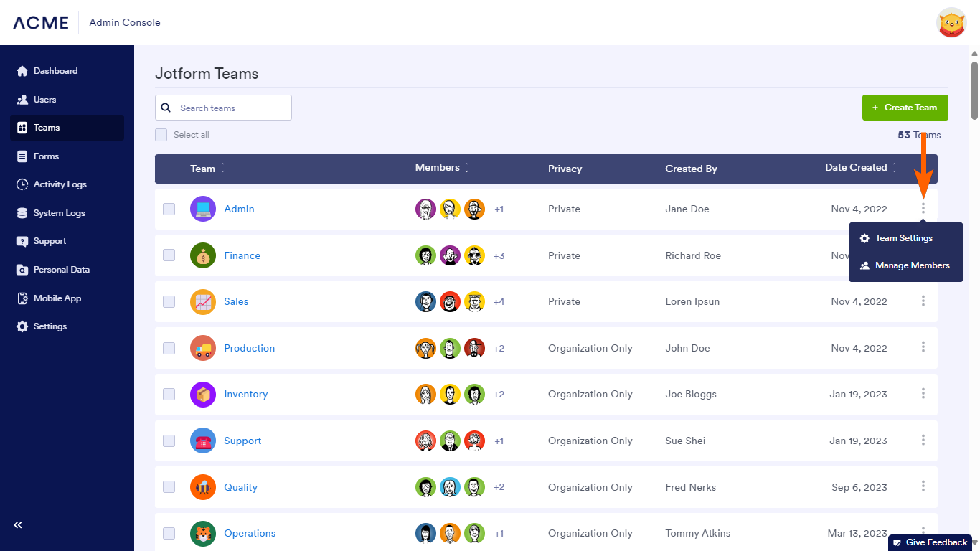Click the Finance team money bag icon
This screenshot has width=980, height=551.
[x=203, y=255]
